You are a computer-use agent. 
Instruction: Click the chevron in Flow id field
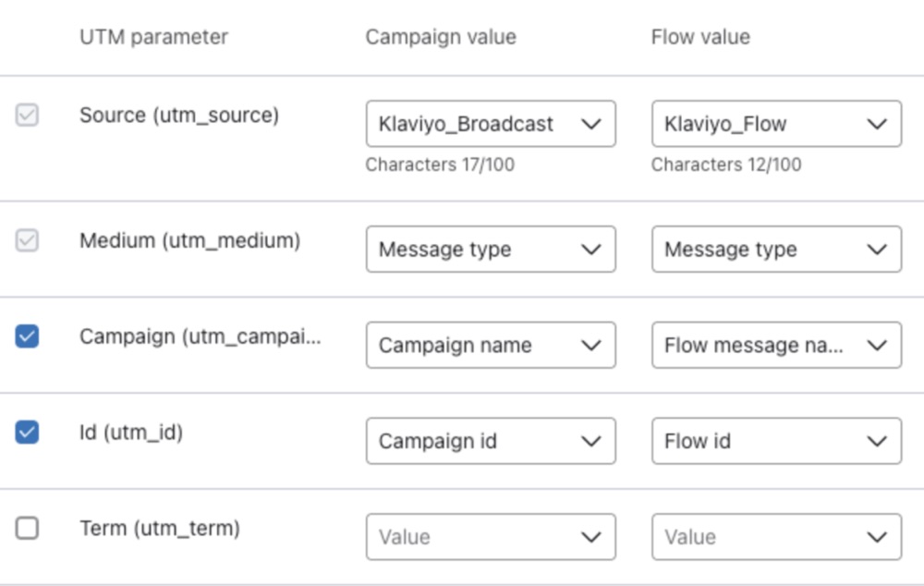coord(877,442)
